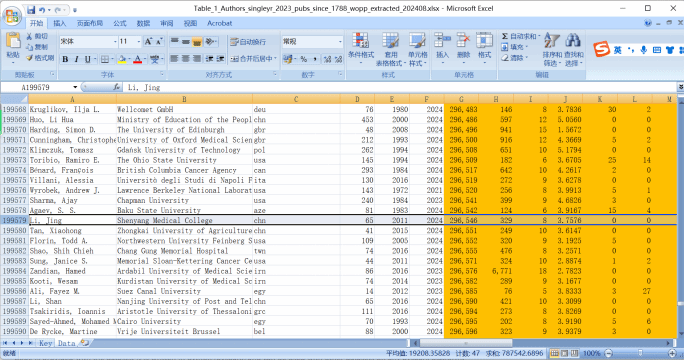
Task: Click the AutoSum (自动求和) sigma icon
Action: [x=505, y=36]
